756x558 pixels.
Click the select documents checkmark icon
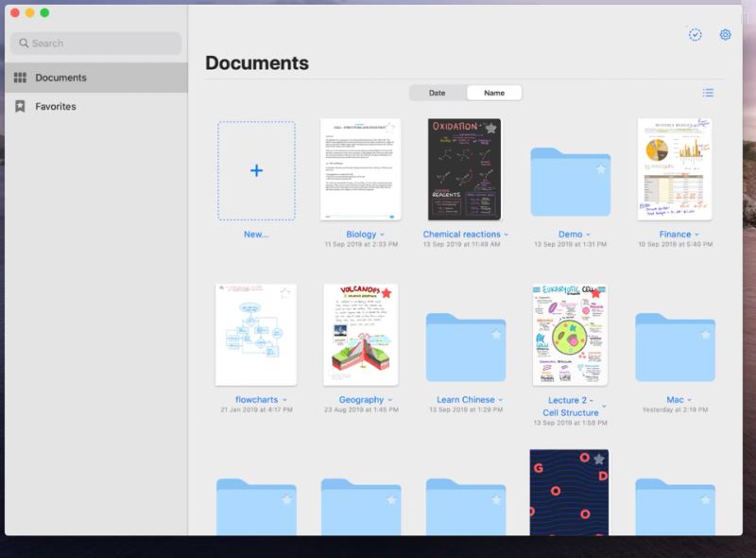tap(695, 35)
